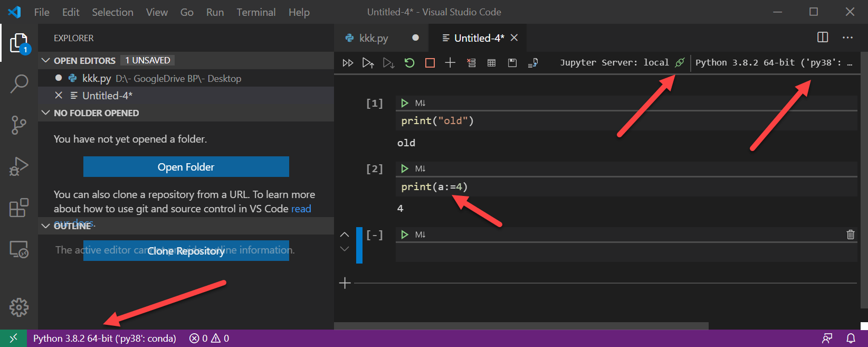
Task: Click the feedback icon in status bar
Action: point(827,338)
